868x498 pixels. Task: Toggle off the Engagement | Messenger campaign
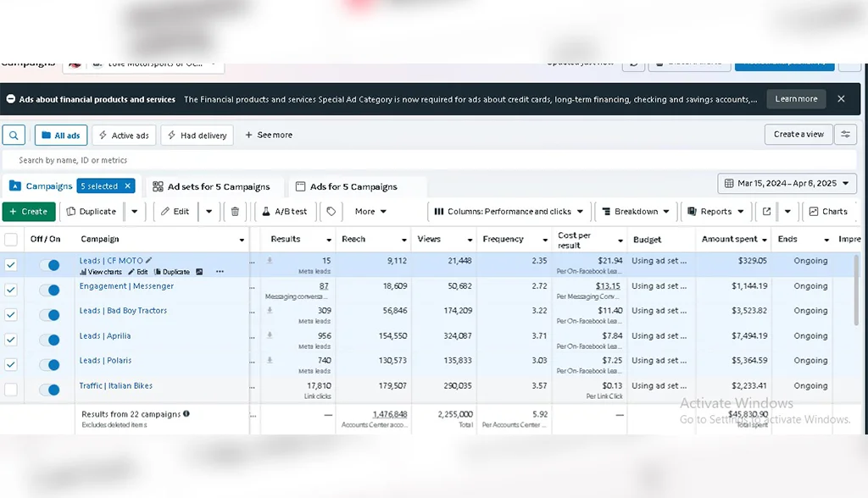[x=49, y=290]
